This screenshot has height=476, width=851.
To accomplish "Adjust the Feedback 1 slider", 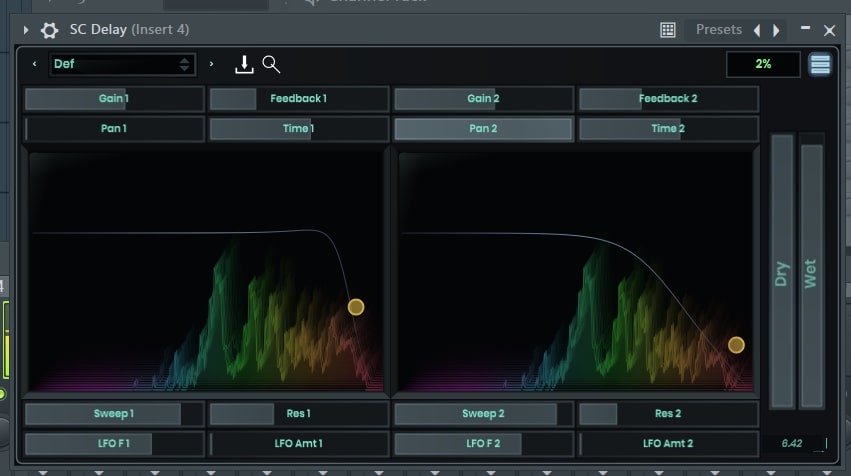I will pos(299,98).
